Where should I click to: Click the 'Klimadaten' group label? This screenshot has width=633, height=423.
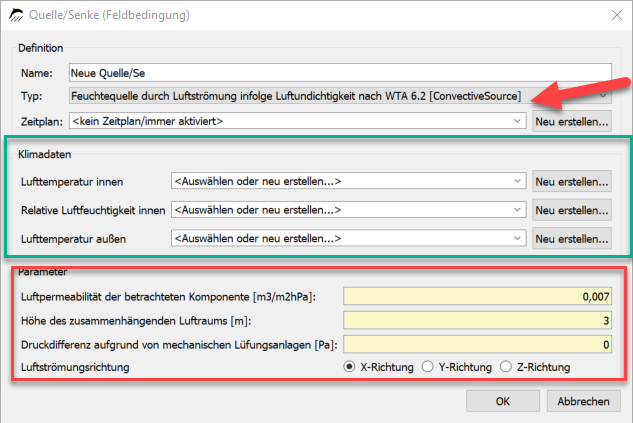pos(44,154)
